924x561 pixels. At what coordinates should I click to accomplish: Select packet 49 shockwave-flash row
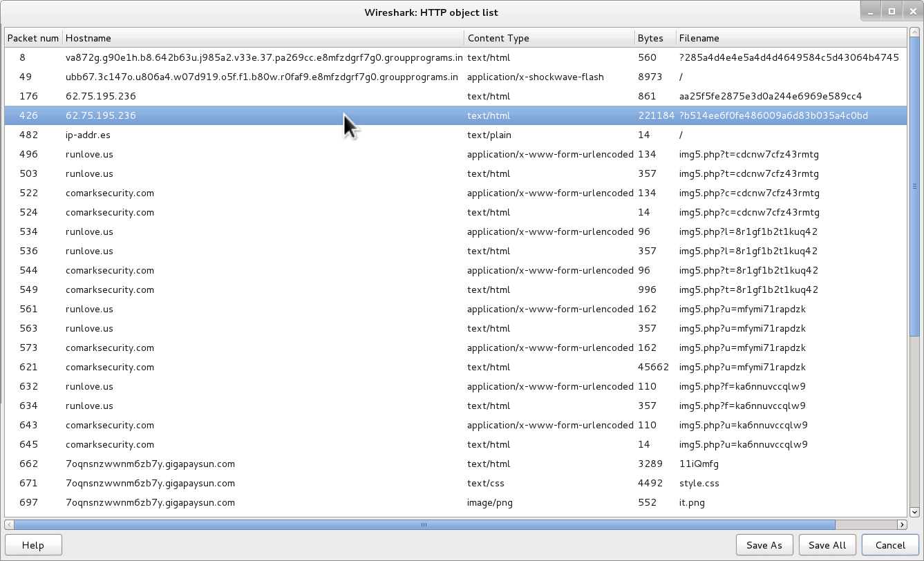click(x=455, y=77)
